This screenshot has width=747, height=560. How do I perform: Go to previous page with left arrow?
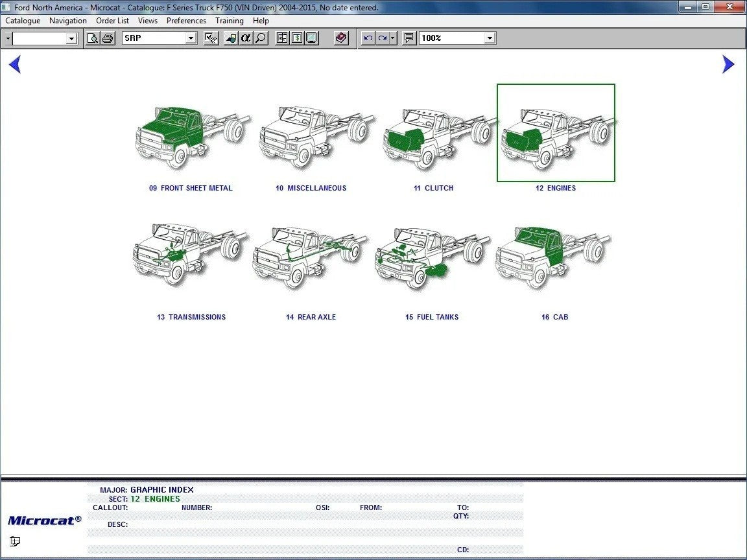click(x=14, y=64)
